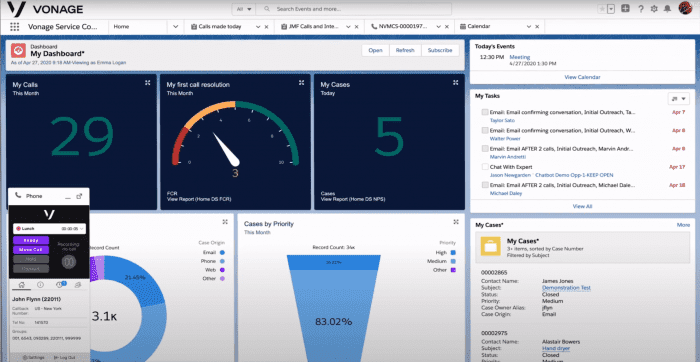Click the favorites star icon
Viewport: 700px width, 362px height.
point(601,8)
